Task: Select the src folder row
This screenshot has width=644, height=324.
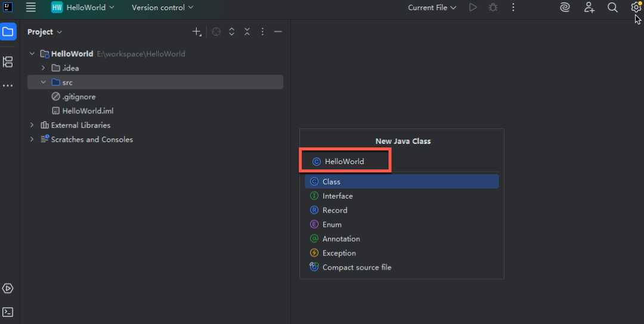Action: point(155,82)
